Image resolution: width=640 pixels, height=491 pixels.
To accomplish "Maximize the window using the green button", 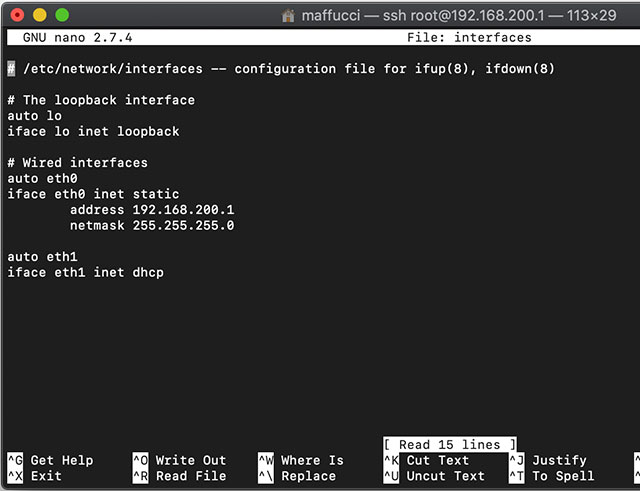I will point(62,16).
